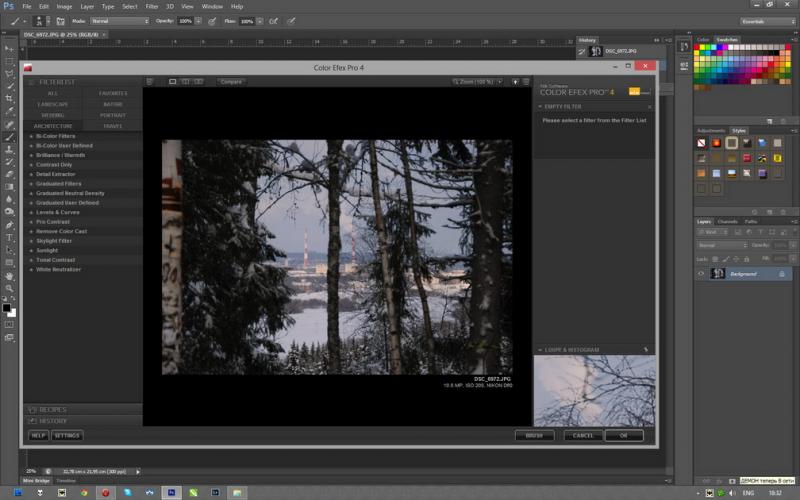This screenshot has width=800, height=500.
Task: Expand the Bi-Color Filters item
Action: [31, 136]
